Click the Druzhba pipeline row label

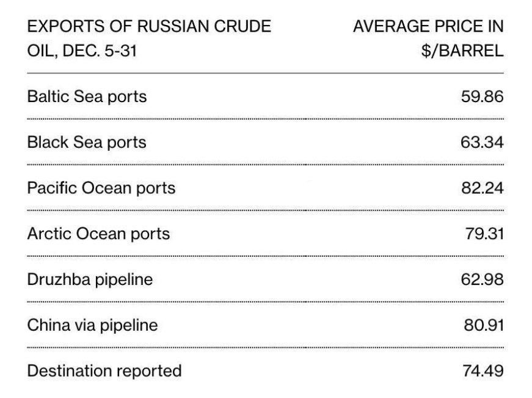pyautogui.click(x=90, y=280)
